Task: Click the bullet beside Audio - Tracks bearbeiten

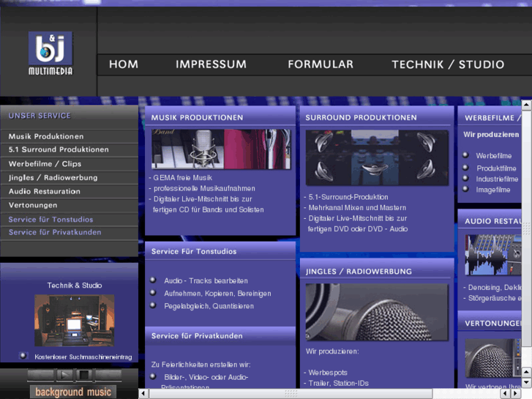Action: click(x=153, y=280)
